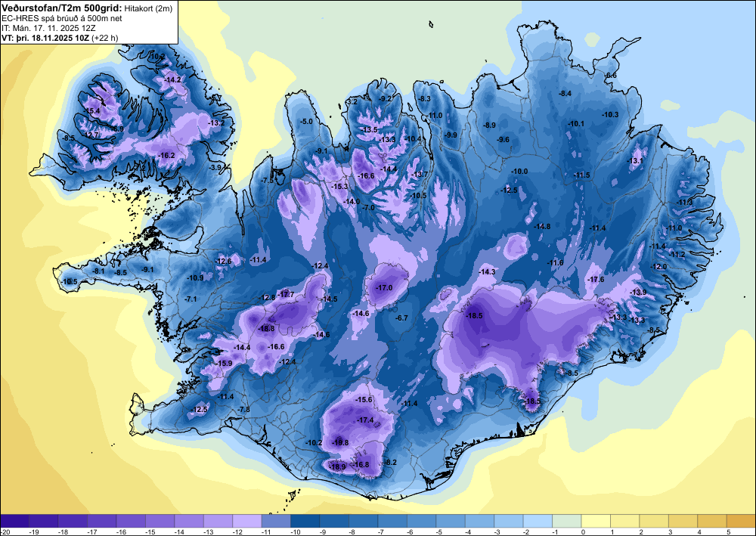Click the -10.0 temperature label

pos(519,171)
